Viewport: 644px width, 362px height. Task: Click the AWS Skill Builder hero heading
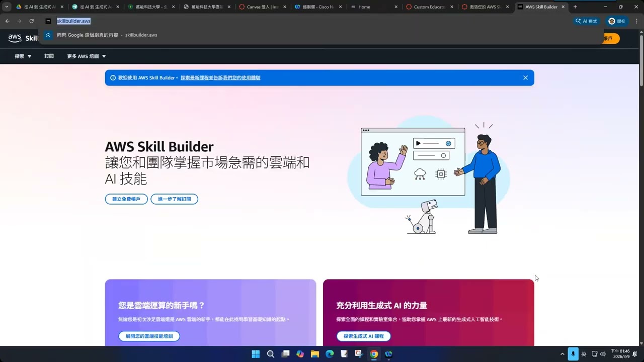click(x=159, y=147)
